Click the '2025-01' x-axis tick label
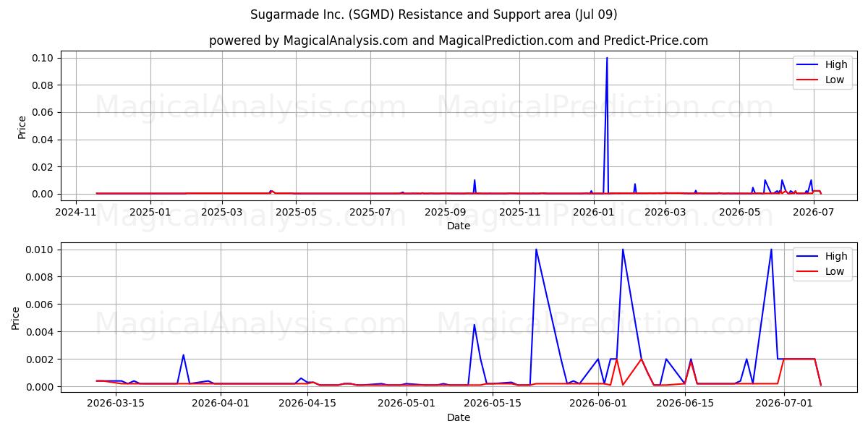868x434 pixels. [150, 212]
